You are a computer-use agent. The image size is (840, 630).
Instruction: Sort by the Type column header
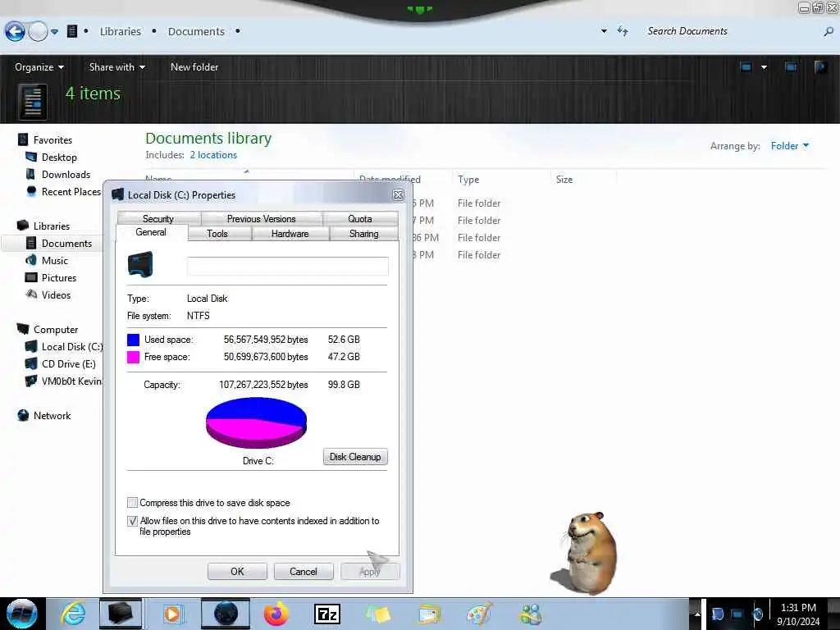click(468, 180)
